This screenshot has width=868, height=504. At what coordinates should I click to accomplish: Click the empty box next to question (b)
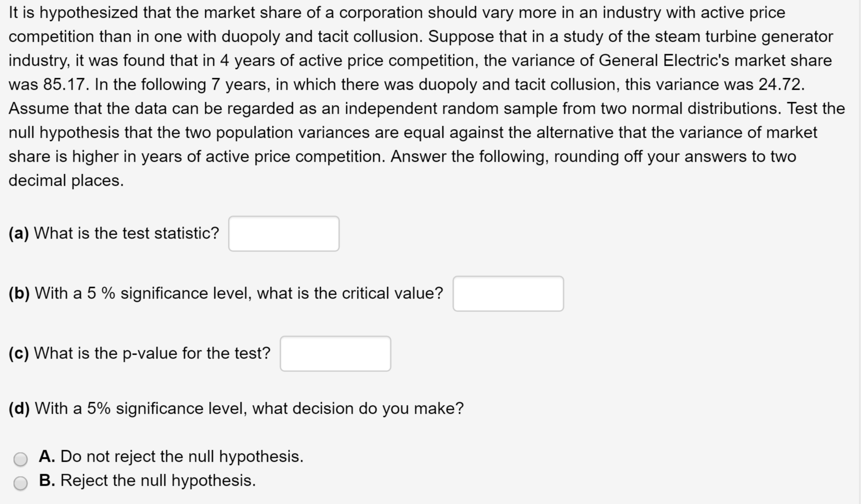508,293
